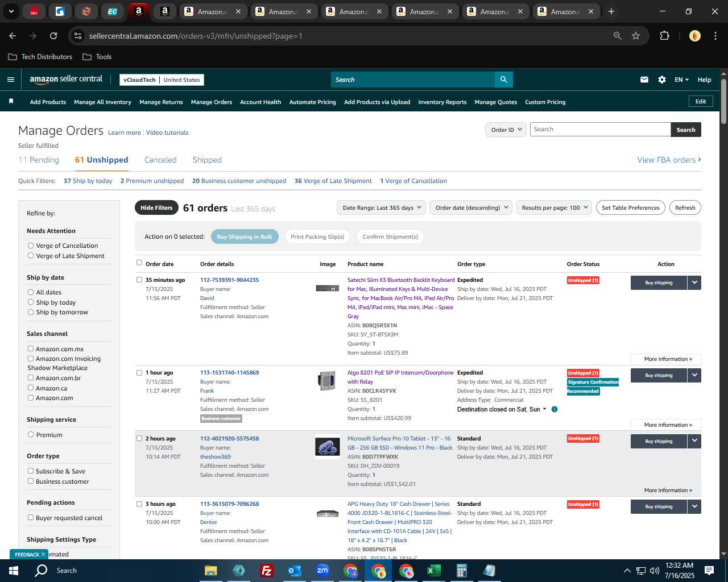Image resolution: width=728 pixels, height=582 pixels.
Task: Open Calculator from the taskbar
Action: 462,571
